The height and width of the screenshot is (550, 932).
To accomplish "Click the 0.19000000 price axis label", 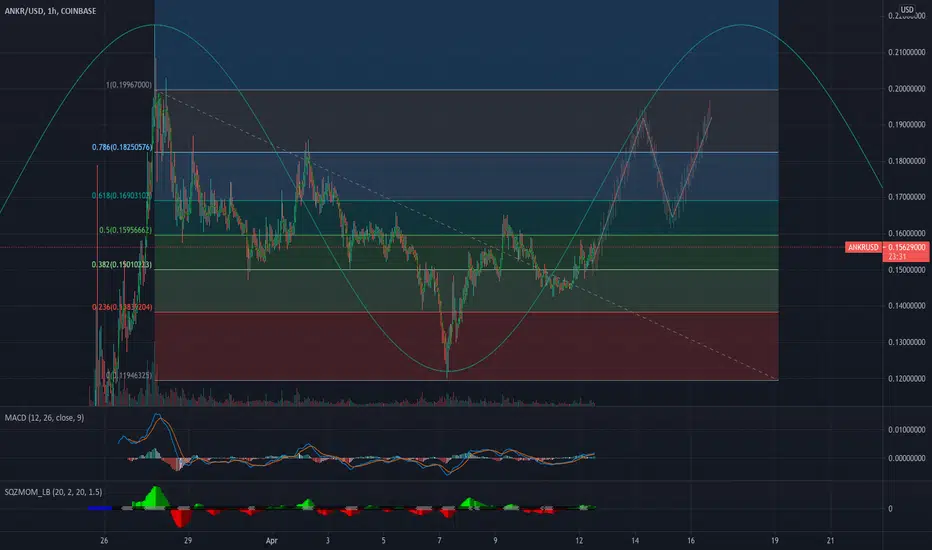I will pyautogui.click(x=906, y=125).
